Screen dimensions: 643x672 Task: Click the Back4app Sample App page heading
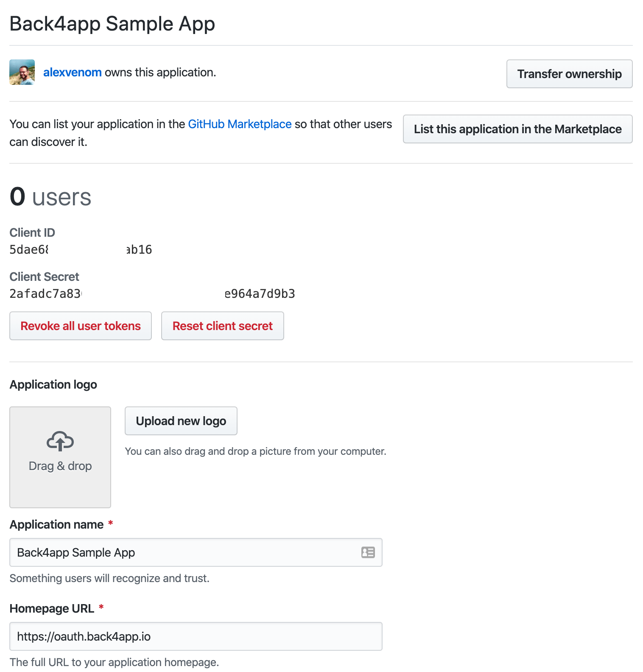click(112, 24)
